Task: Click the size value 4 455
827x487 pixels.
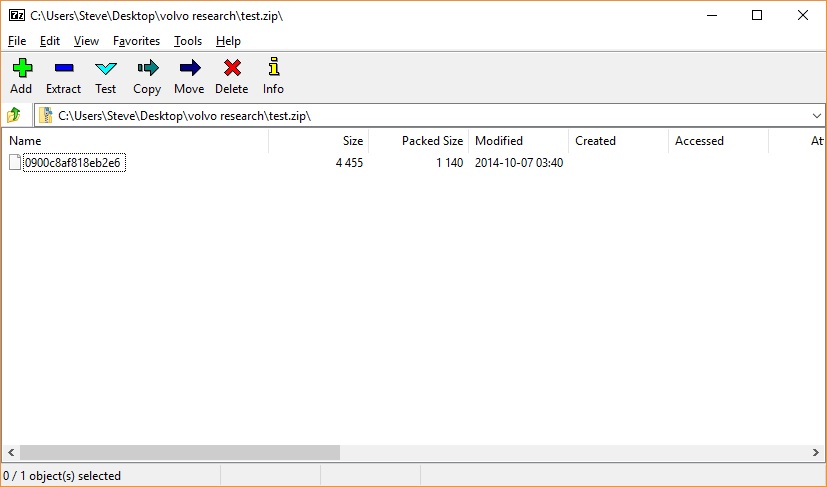Action: [x=349, y=163]
